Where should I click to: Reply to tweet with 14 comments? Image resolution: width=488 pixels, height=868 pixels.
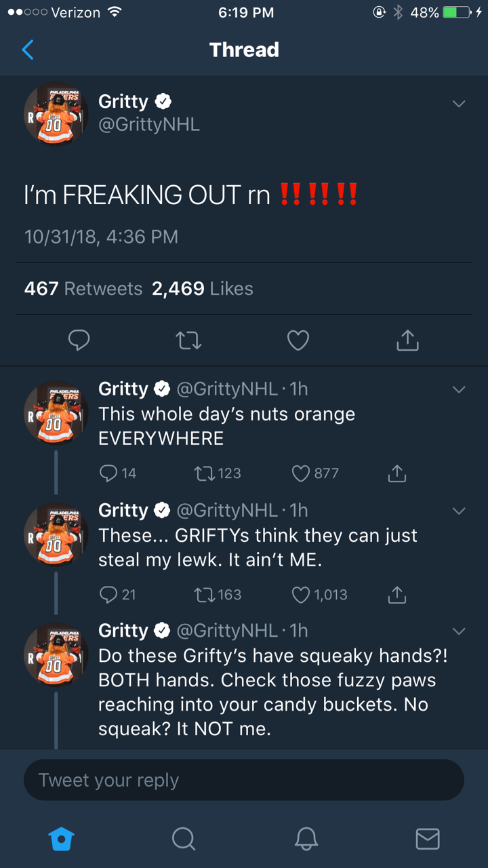(x=109, y=473)
